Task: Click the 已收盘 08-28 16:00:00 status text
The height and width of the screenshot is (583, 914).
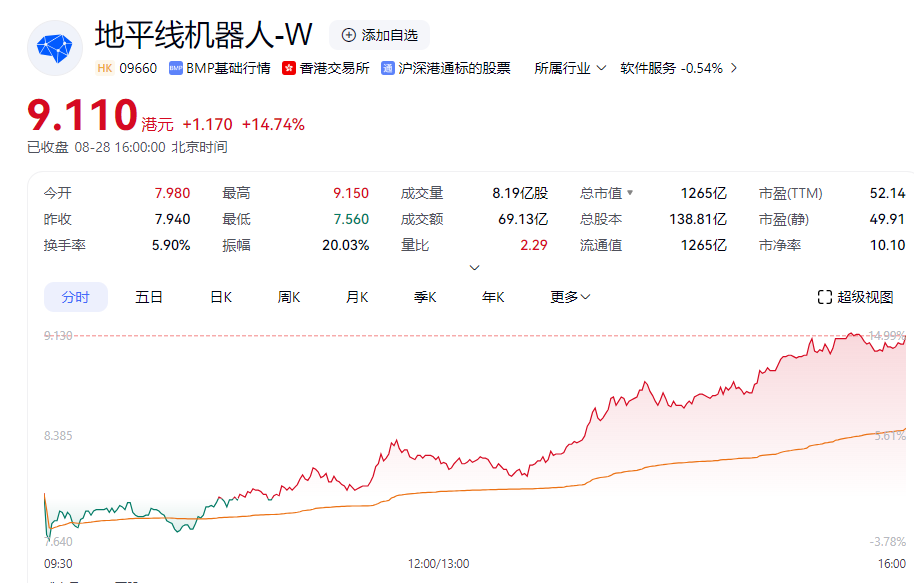Action: 127,147
